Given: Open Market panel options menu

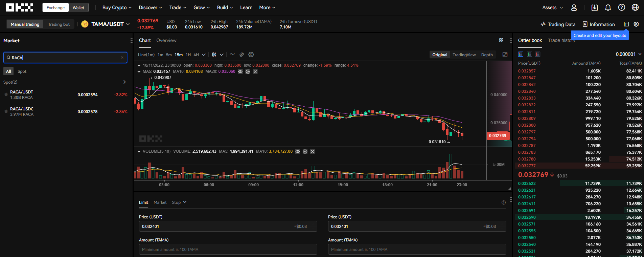Looking at the screenshot, I should 131,40.
